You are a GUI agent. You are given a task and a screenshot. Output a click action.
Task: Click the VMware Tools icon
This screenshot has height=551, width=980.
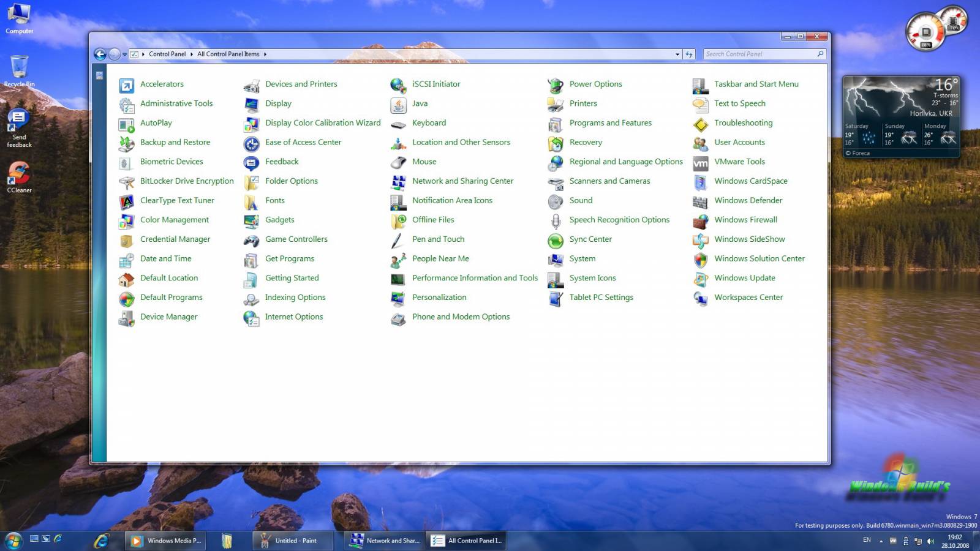click(x=701, y=163)
